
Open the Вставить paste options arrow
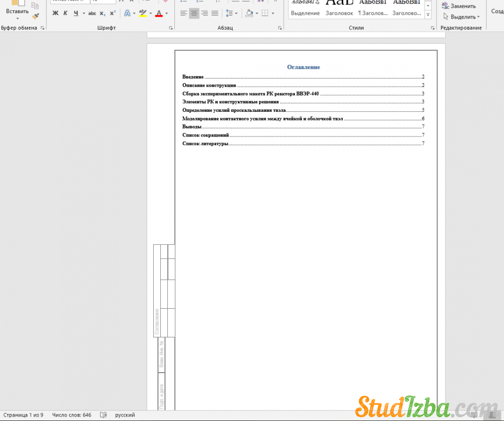(17, 18)
